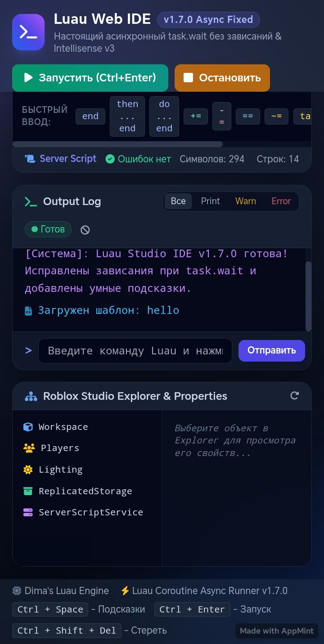The width and height of the screenshot is (324, 644).
Task: Click the system message about IDE v1.7.0
Action: (156, 271)
